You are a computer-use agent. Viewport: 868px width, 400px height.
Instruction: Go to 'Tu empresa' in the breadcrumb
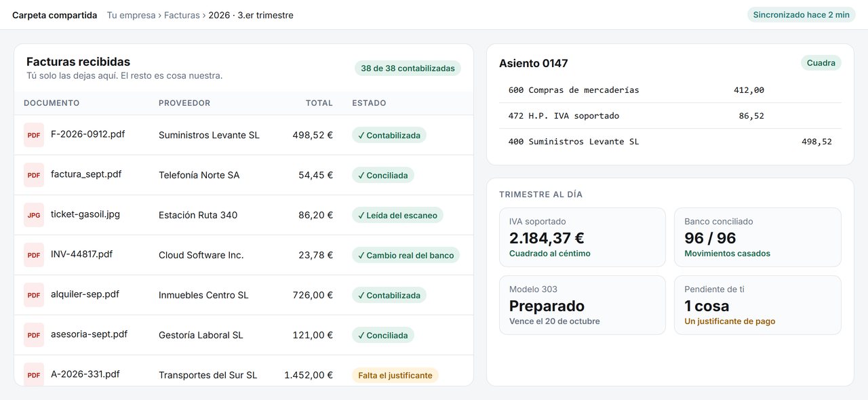click(x=132, y=15)
